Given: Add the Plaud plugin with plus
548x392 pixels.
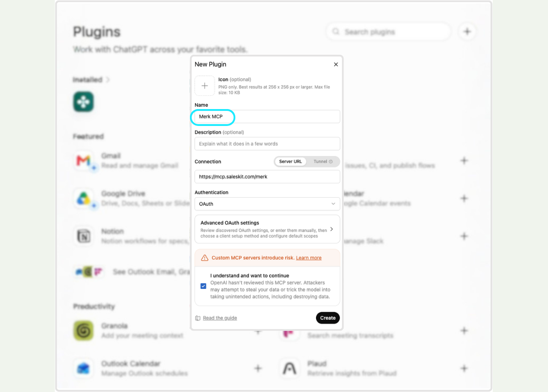Looking at the screenshot, I should [464, 368].
